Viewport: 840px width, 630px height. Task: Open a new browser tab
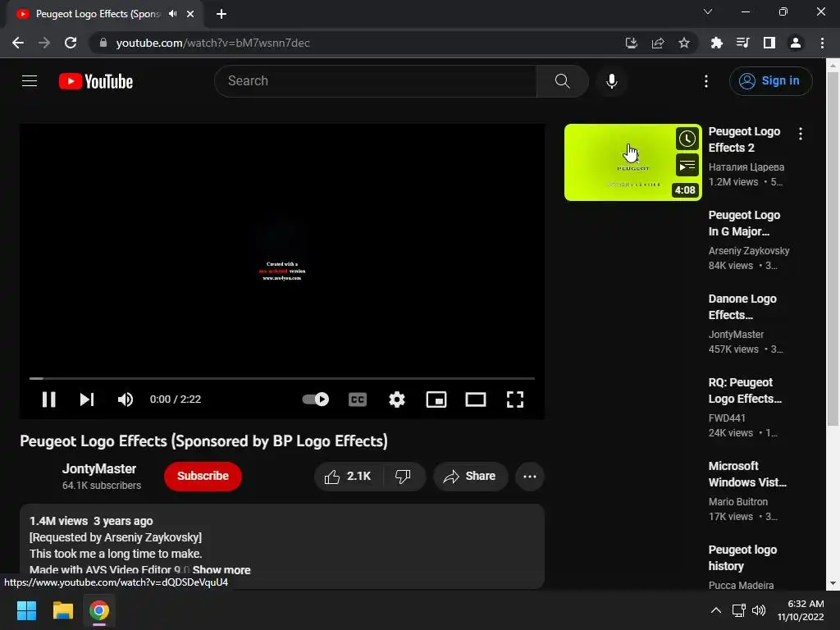point(221,14)
